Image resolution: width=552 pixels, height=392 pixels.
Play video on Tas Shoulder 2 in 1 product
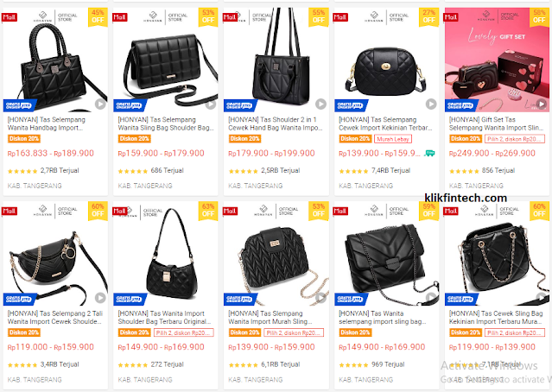point(320,104)
